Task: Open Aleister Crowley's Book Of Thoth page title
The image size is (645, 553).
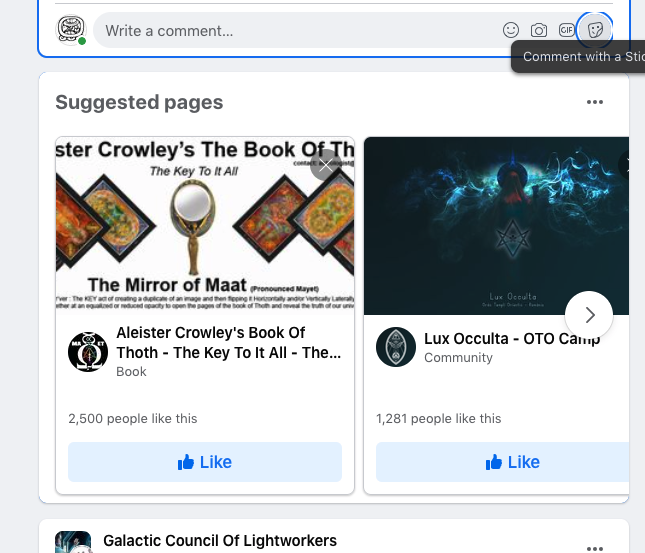Action: pyautogui.click(x=229, y=342)
